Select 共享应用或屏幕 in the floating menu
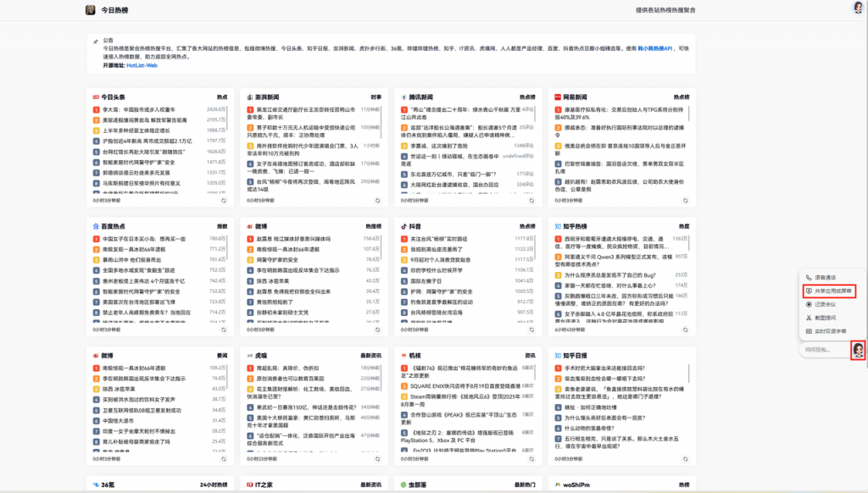868x493 pixels. point(829,291)
